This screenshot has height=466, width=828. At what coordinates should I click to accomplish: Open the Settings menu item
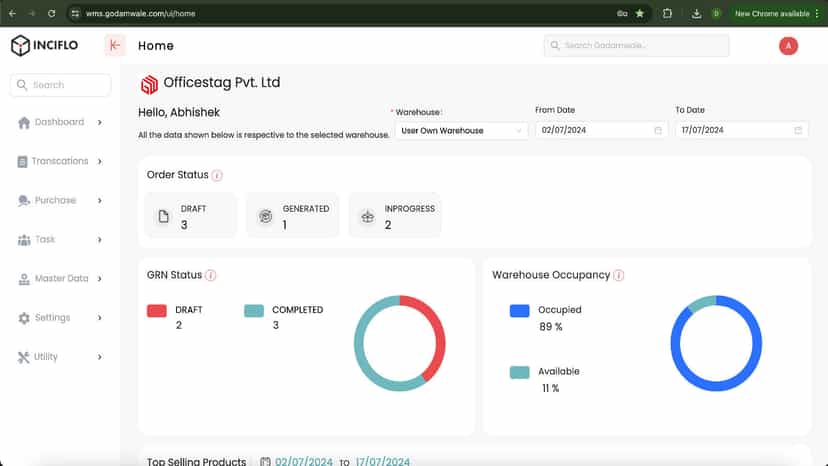(x=60, y=318)
